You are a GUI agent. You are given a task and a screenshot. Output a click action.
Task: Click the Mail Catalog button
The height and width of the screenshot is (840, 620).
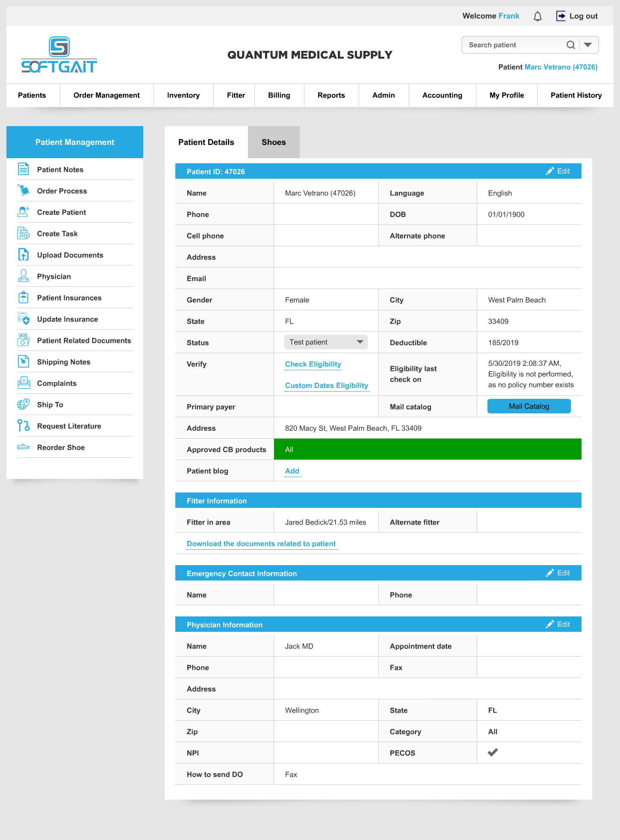(529, 406)
